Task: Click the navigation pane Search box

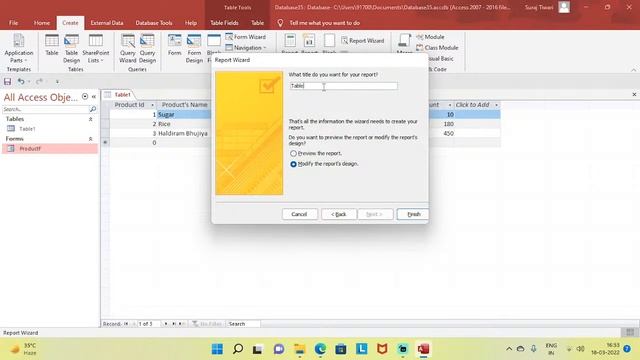Action: click(45, 109)
